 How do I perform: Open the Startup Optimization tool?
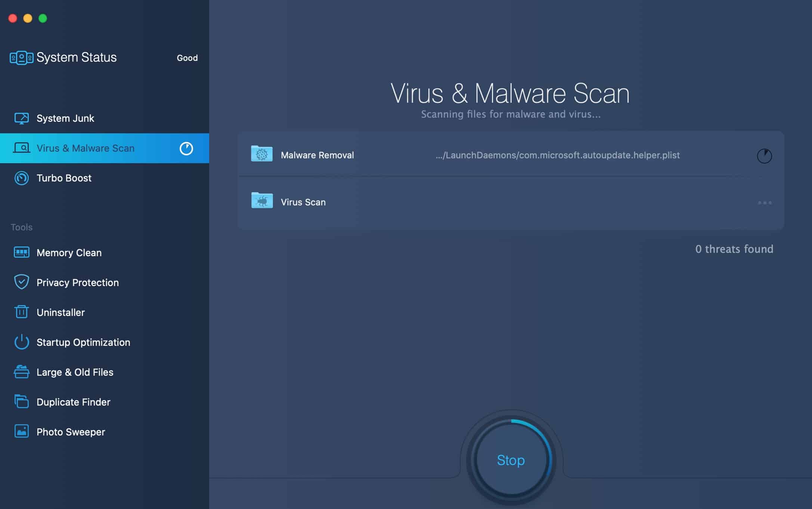pos(83,342)
